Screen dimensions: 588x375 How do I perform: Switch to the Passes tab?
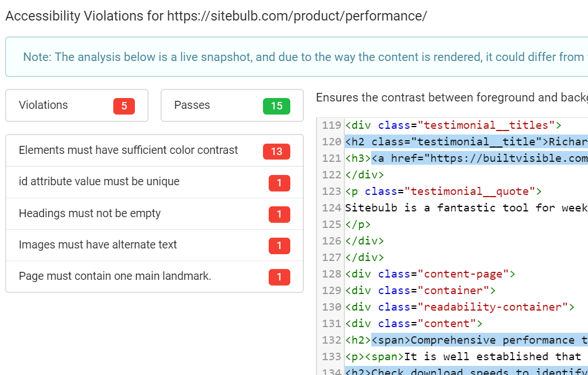point(232,105)
